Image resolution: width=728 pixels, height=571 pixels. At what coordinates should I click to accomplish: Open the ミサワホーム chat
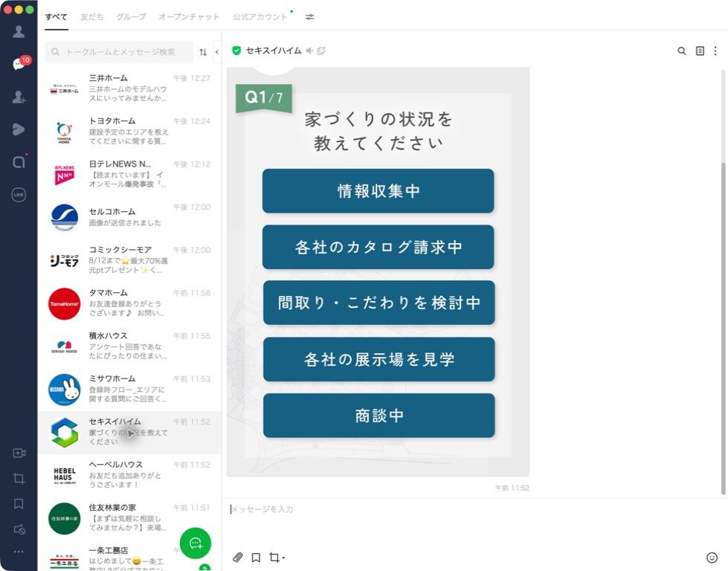click(x=129, y=389)
